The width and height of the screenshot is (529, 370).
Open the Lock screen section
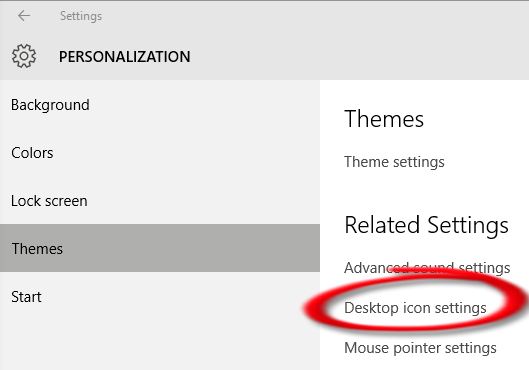tap(160, 201)
